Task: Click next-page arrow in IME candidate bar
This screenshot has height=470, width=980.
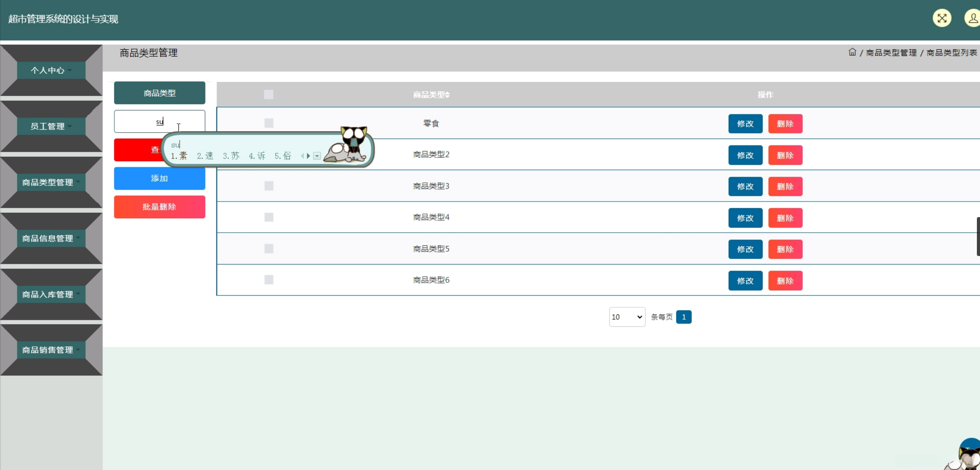Action: point(308,156)
